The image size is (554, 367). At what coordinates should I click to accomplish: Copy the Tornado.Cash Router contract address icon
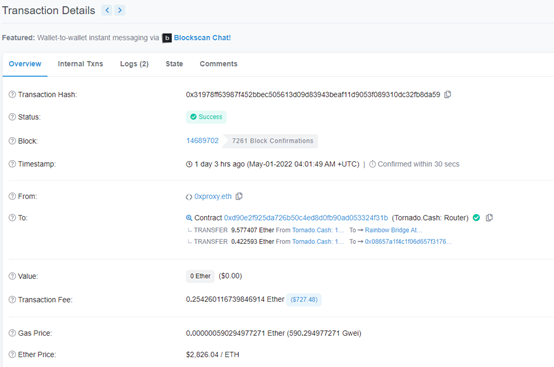pos(489,218)
